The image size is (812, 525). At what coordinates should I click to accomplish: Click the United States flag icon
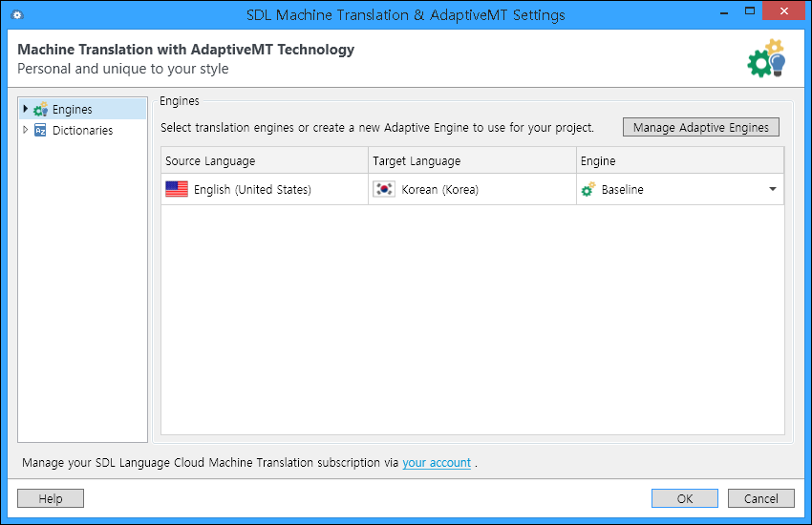click(x=177, y=189)
